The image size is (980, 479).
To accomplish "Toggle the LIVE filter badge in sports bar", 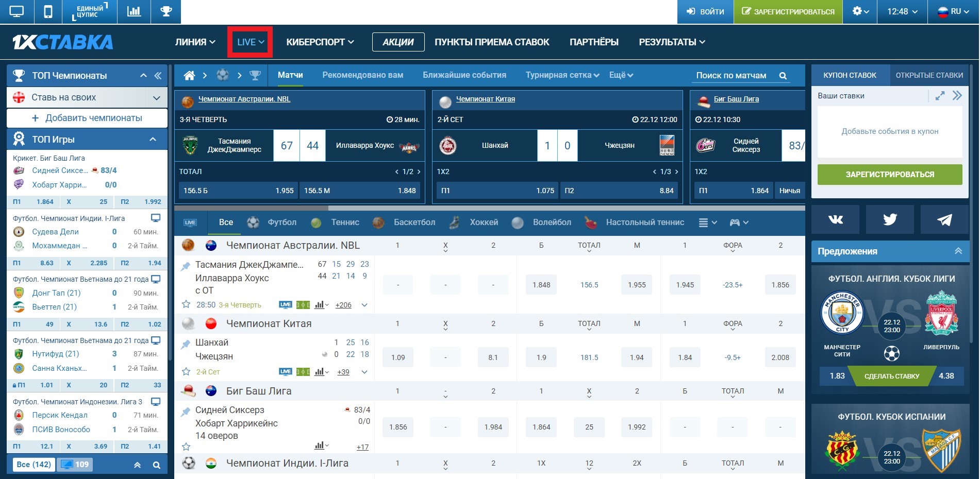I will tap(190, 223).
